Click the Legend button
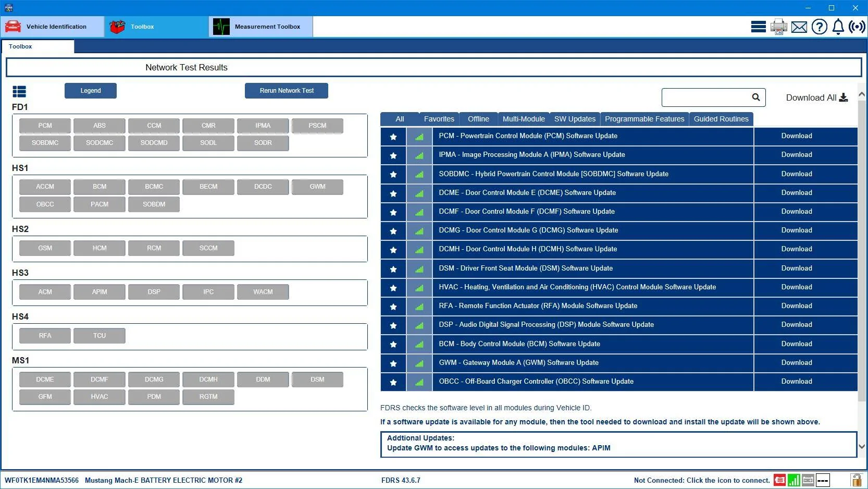The width and height of the screenshot is (868, 489). click(91, 91)
